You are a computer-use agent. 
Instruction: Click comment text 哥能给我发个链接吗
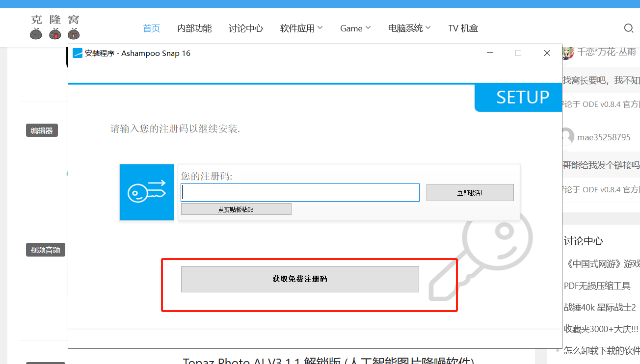(x=601, y=165)
